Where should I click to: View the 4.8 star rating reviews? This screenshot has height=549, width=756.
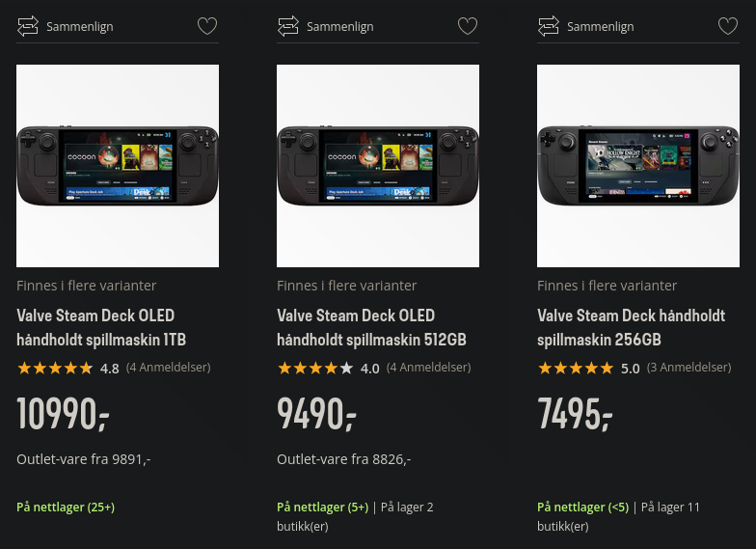tap(114, 369)
